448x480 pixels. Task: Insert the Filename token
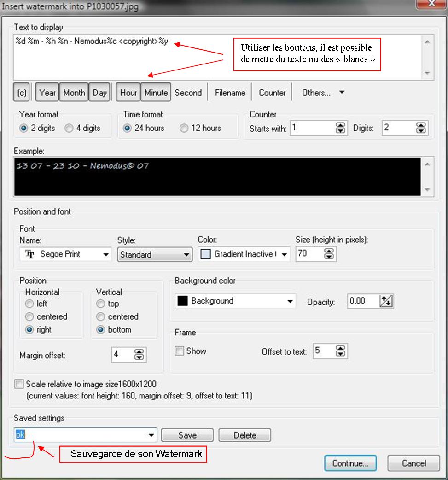pyautogui.click(x=230, y=93)
